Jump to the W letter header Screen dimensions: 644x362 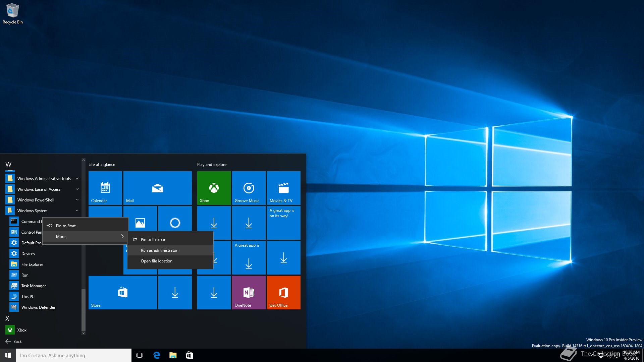tap(8, 164)
